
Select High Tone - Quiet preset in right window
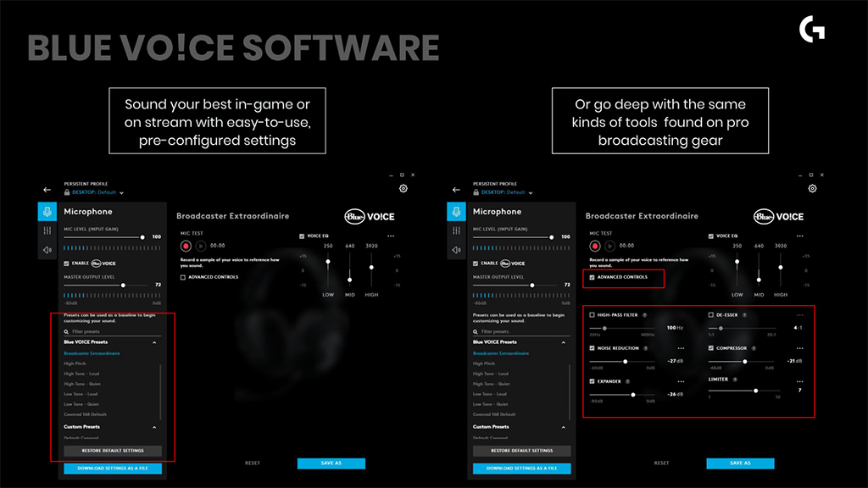tap(492, 384)
